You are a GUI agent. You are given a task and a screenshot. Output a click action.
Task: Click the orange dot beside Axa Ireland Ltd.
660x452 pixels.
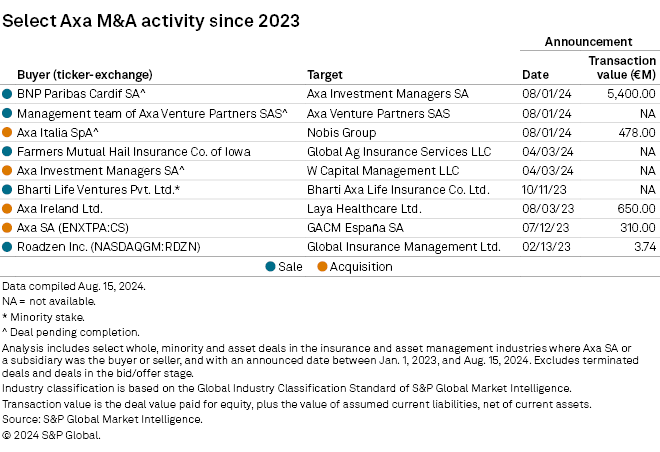8,208
